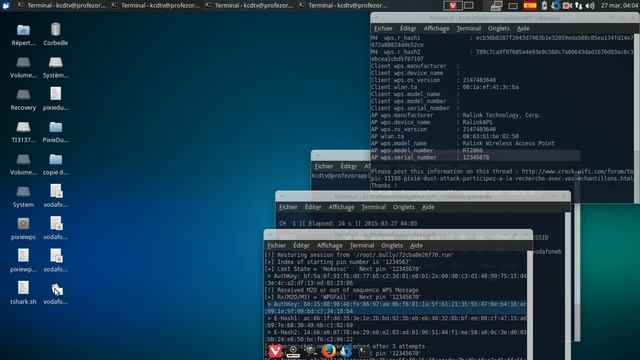Screen dimensions: 640x360
Task: Open Aide menu in the Elapsed 24 s terminal
Action: 428,207
